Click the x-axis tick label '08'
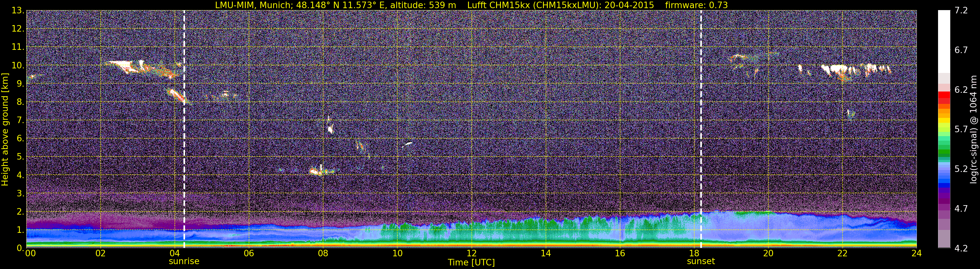 pos(323,253)
